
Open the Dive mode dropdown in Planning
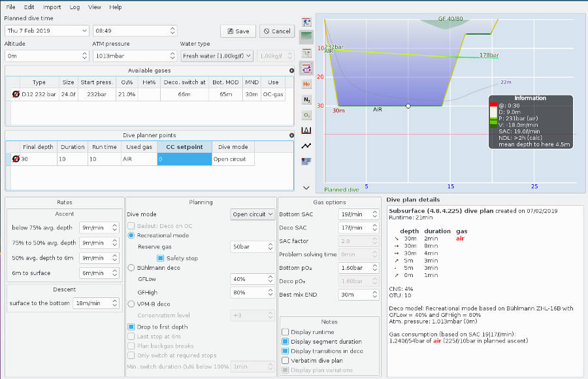(x=253, y=214)
